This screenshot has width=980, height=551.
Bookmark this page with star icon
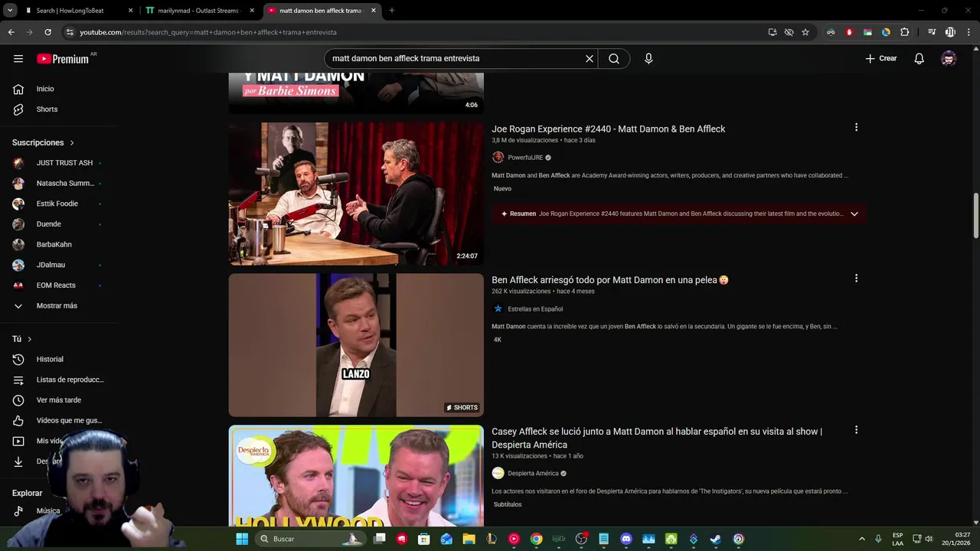[x=805, y=32]
